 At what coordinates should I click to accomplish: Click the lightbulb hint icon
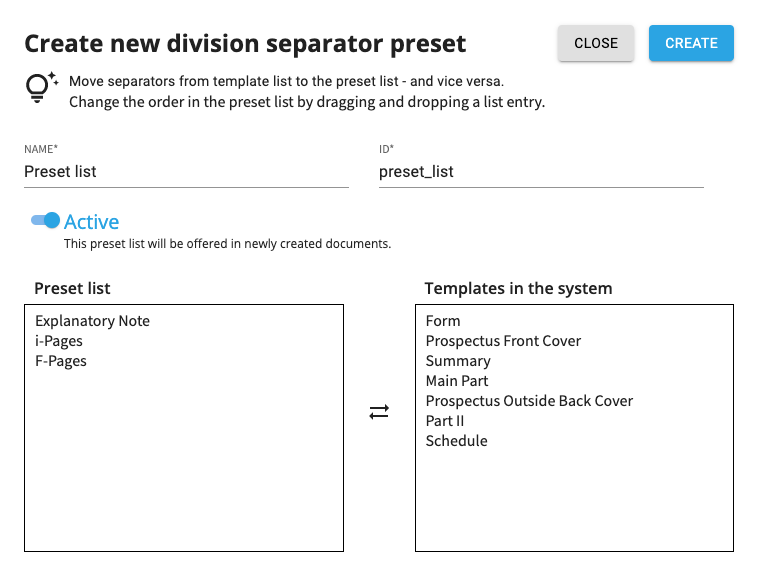pos(41,87)
